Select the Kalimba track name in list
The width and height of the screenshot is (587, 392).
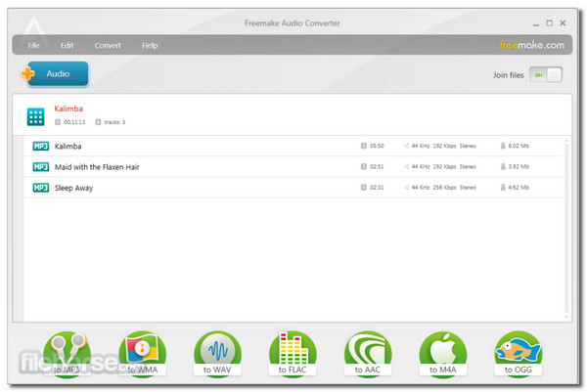tap(68, 147)
